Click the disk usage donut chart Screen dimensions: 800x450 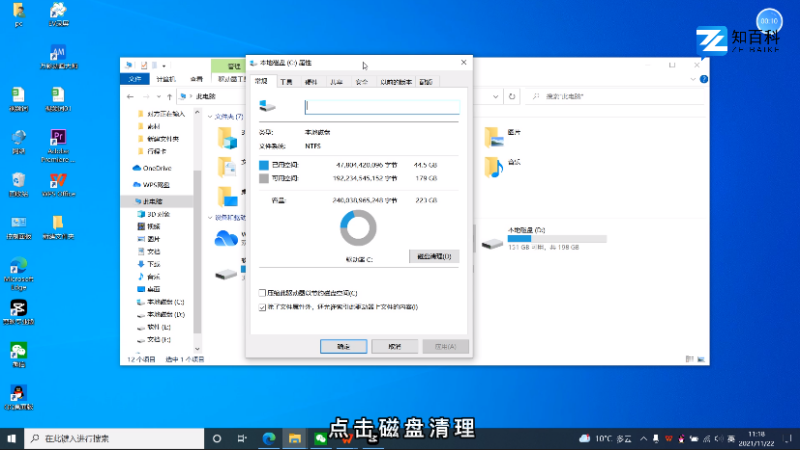357,228
